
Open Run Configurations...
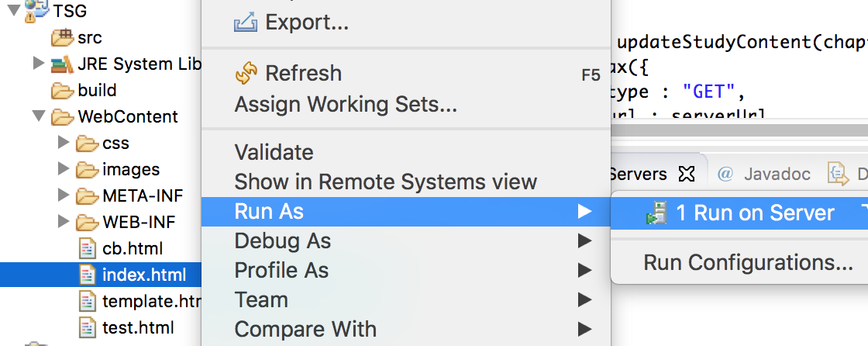click(x=748, y=263)
